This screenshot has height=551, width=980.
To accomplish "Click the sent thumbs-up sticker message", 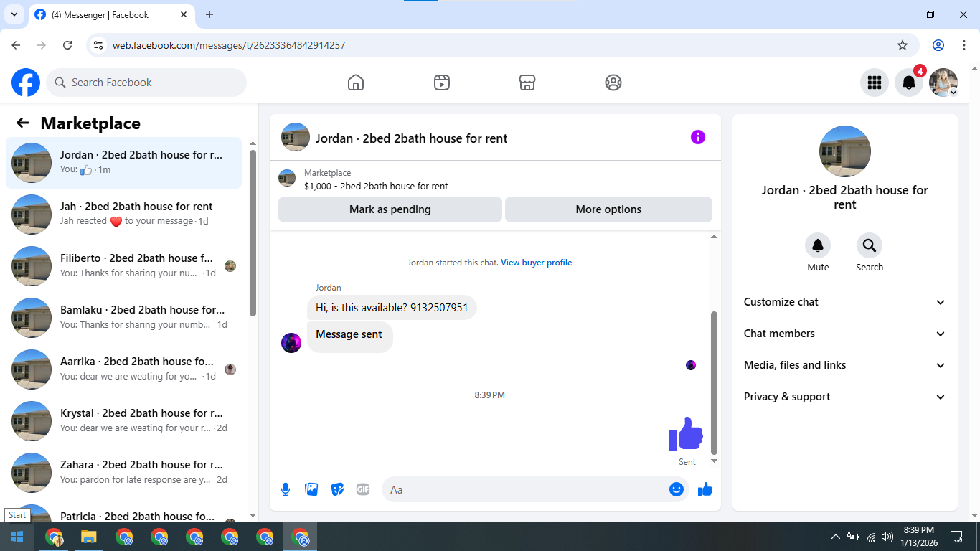I will pos(686,434).
